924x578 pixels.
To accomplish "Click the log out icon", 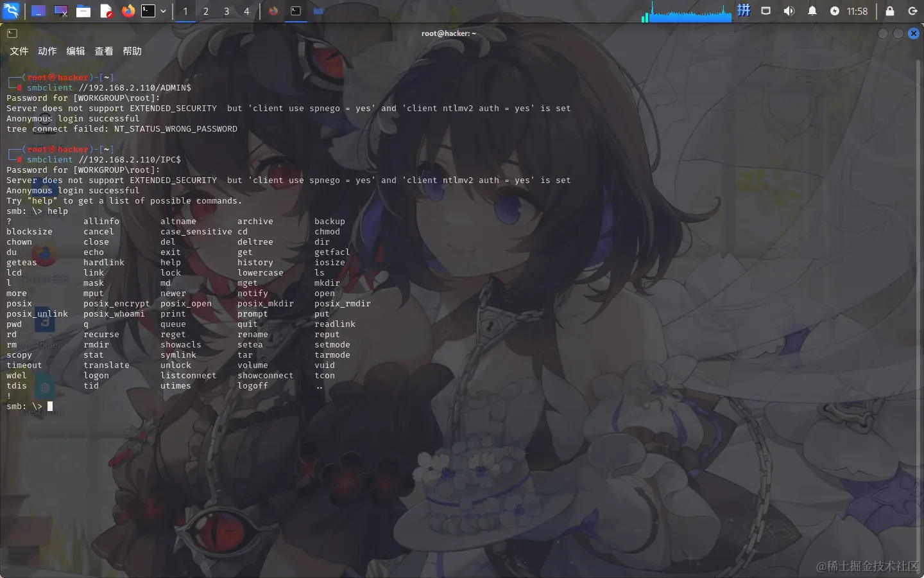I will (912, 11).
